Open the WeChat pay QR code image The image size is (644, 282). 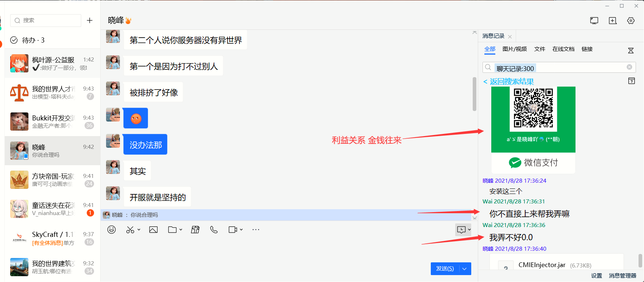pyautogui.click(x=533, y=130)
